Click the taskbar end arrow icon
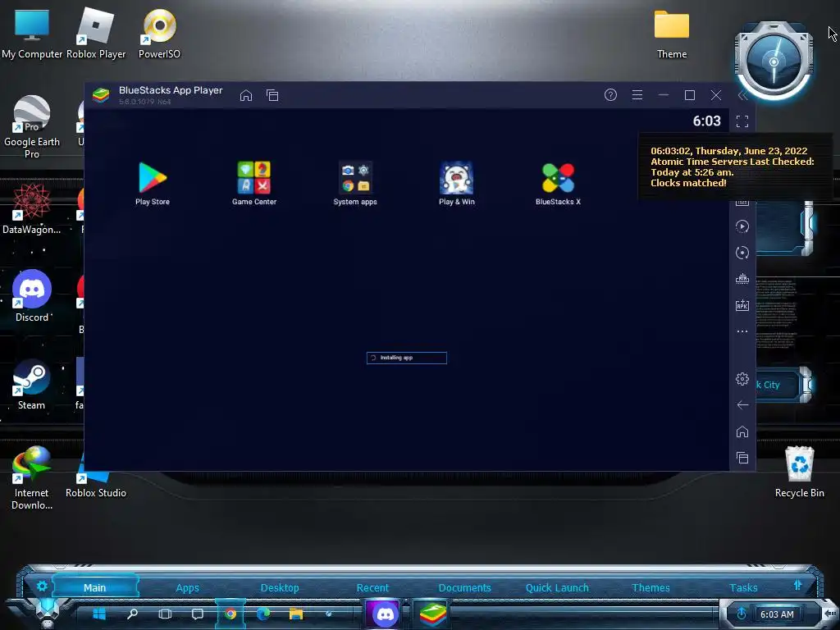840x630 pixels. [x=829, y=614]
